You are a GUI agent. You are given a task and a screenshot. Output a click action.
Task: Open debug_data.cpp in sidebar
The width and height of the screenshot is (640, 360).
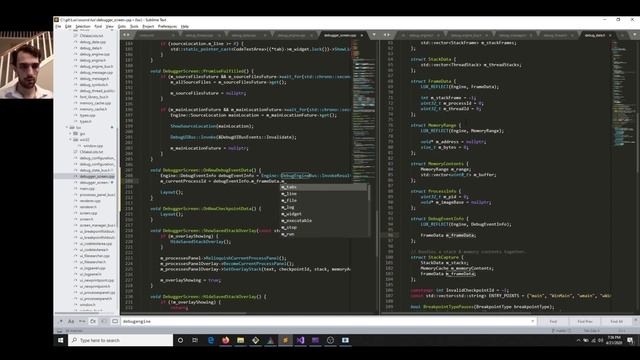pyautogui.click(x=93, y=42)
